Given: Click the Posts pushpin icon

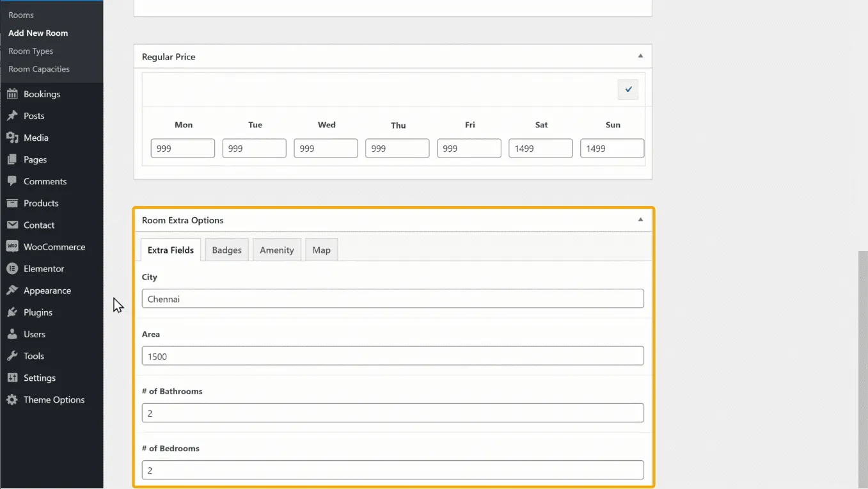Looking at the screenshot, I should tap(12, 116).
